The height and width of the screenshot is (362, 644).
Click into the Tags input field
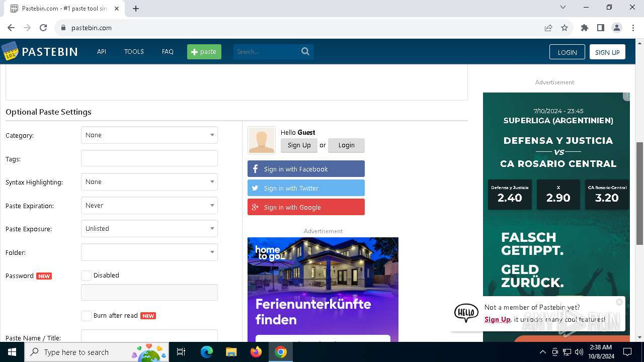(149, 158)
